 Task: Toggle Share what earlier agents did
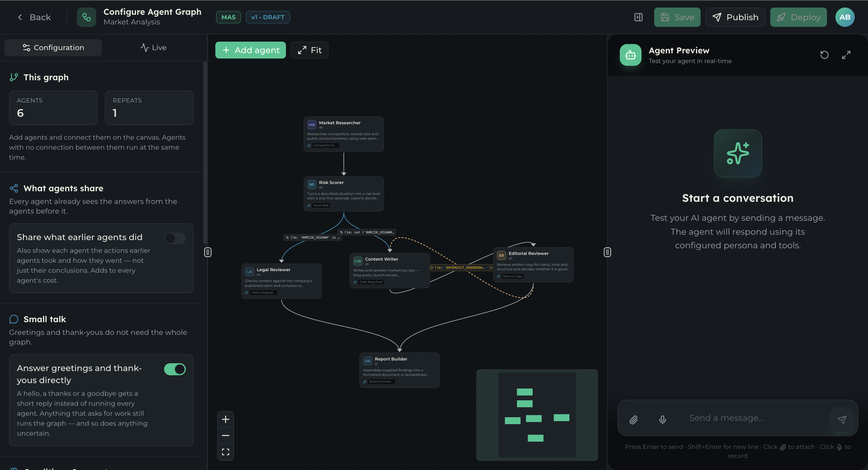[x=175, y=238]
